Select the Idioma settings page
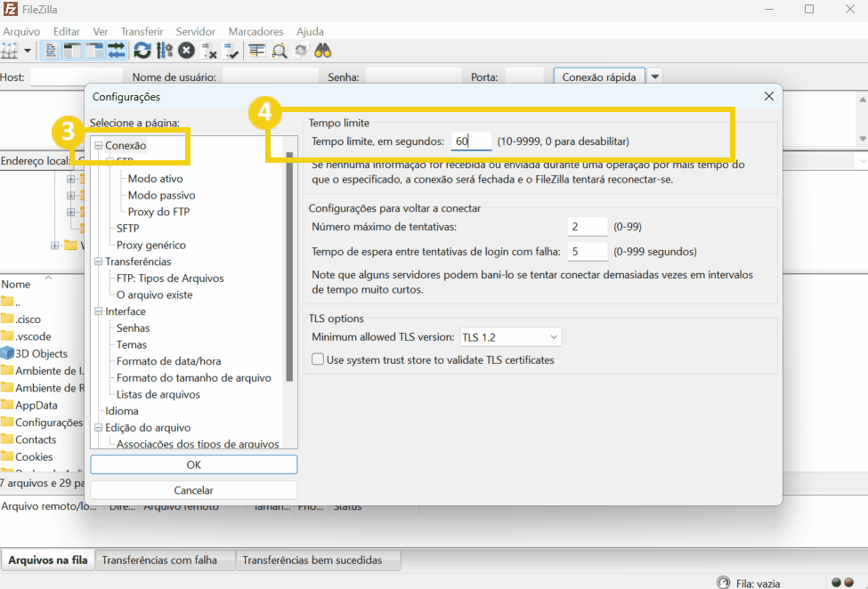The image size is (868, 589). point(122,411)
